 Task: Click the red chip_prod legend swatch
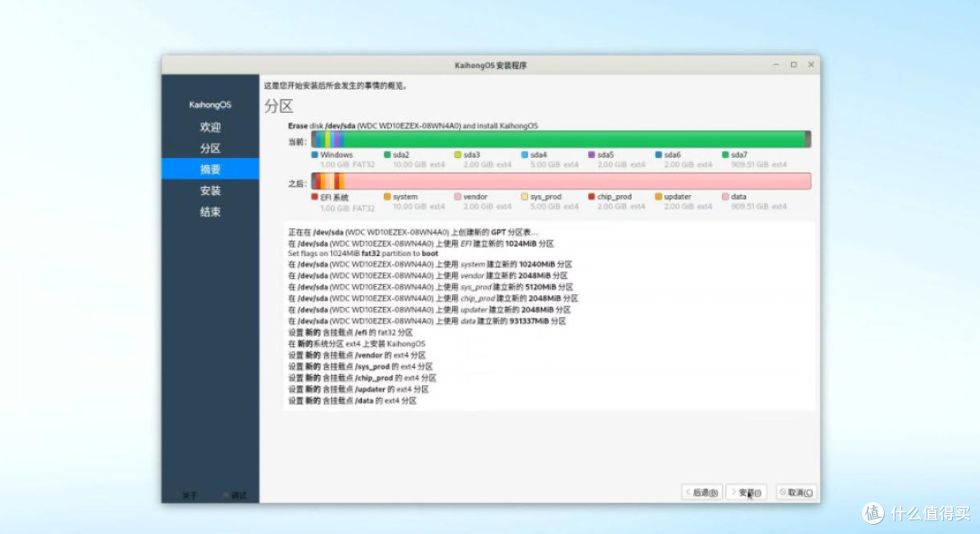tap(592, 196)
